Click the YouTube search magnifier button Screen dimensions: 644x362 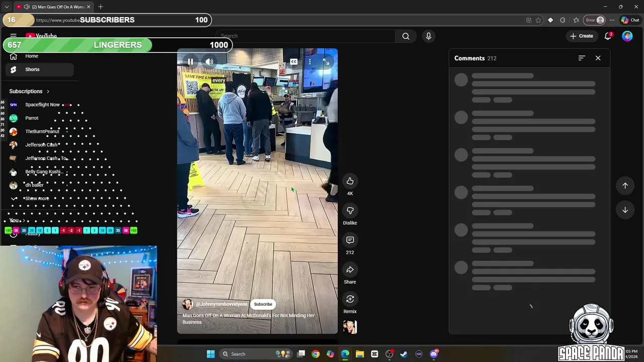point(406,36)
